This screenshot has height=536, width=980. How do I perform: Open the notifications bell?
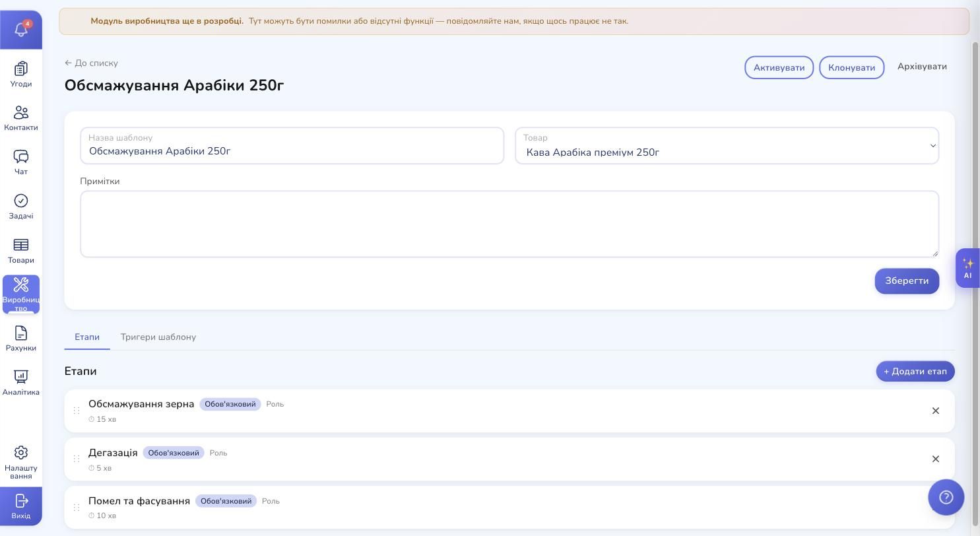[x=21, y=30]
